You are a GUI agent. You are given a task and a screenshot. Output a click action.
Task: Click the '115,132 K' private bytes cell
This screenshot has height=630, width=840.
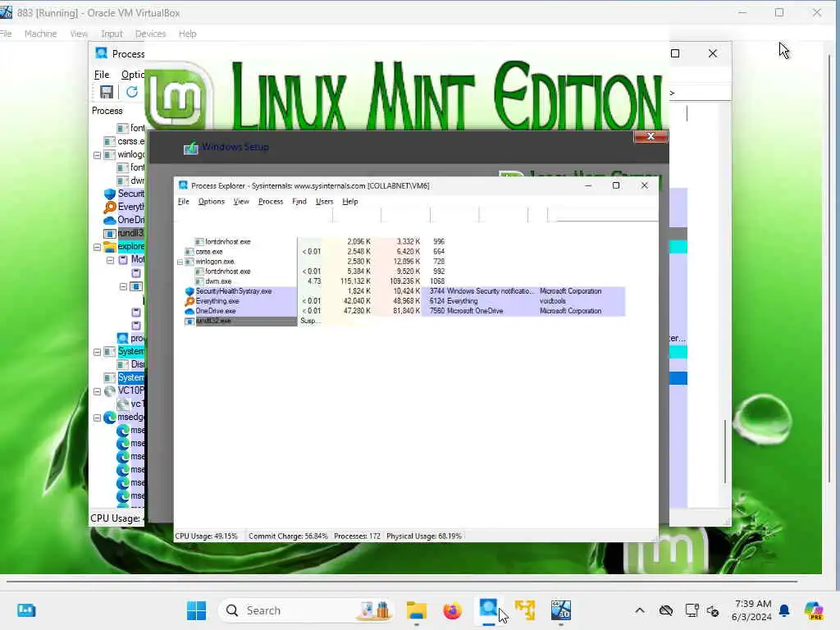point(355,281)
